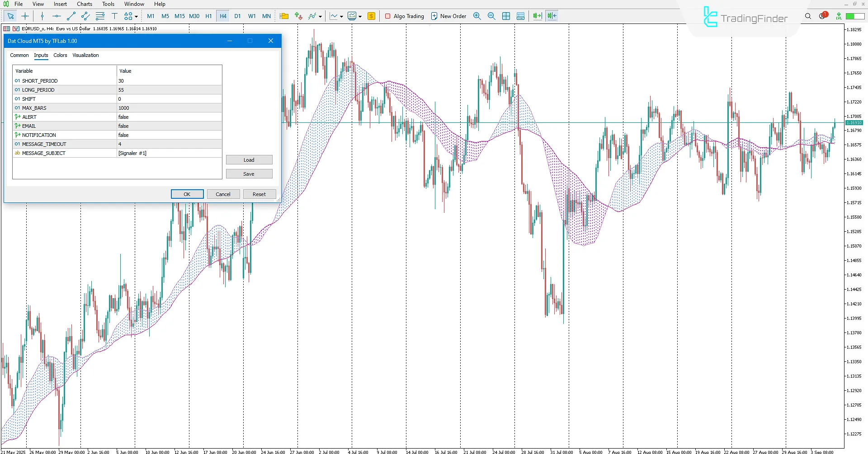
Task: Open the Charts menu
Action: [x=84, y=4]
